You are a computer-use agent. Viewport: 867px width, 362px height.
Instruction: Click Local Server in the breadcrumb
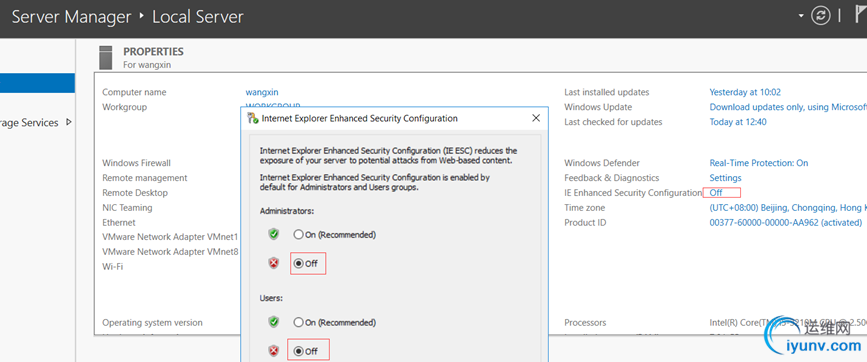coord(198,17)
